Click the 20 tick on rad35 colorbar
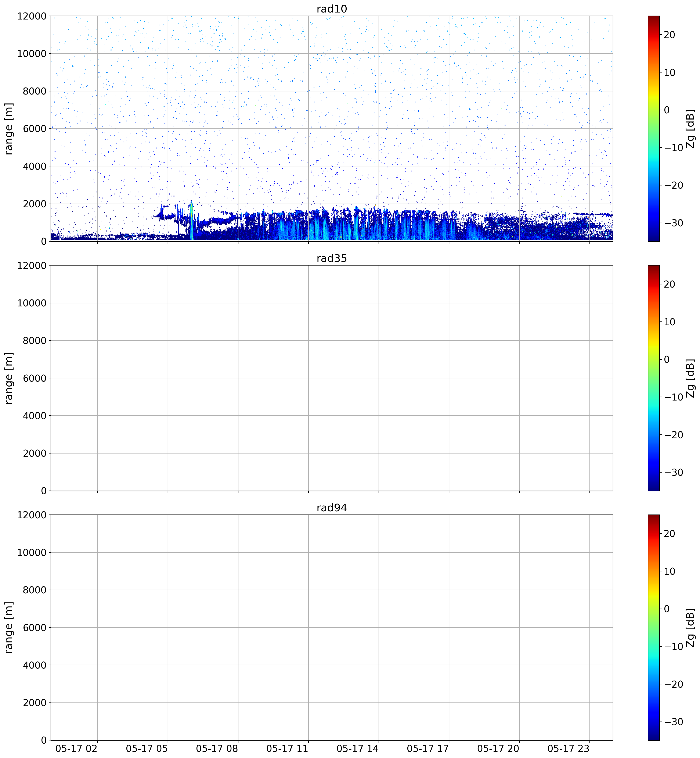The image size is (700, 758). click(x=669, y=284)
